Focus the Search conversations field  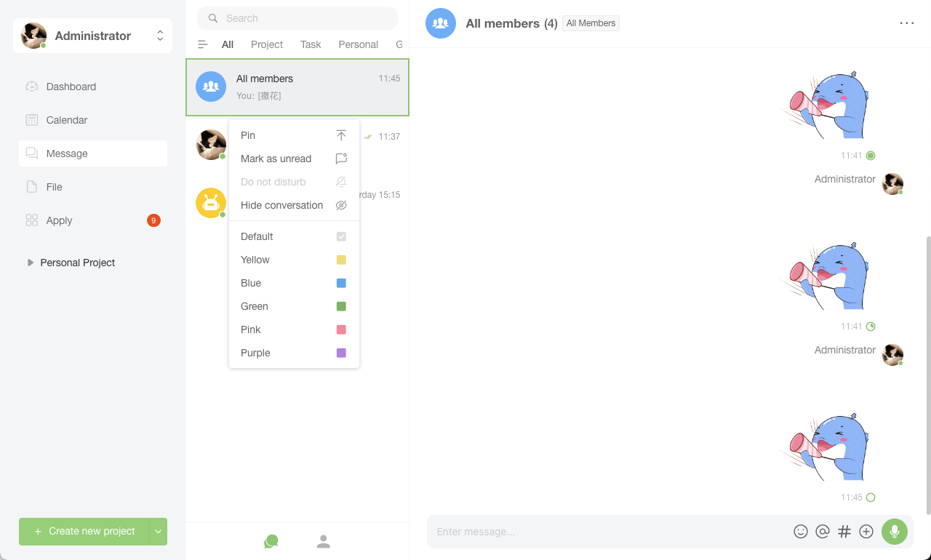[x=297, y=18]
